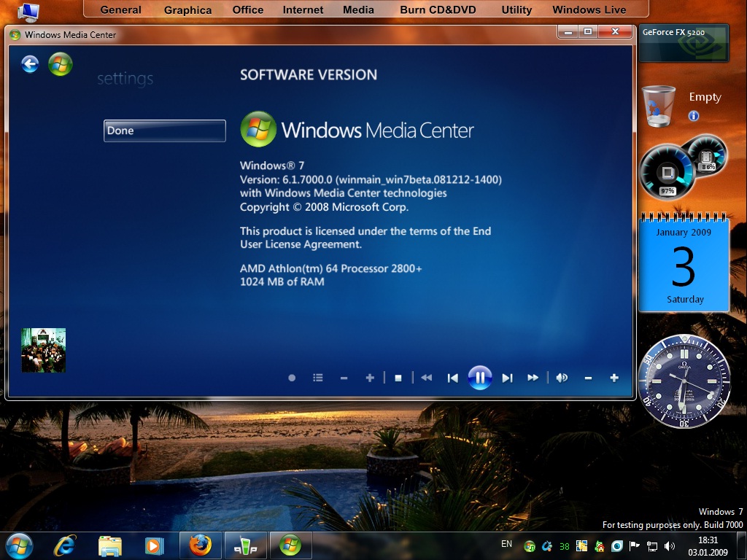Rewind with the double-left arrow button
747x560 pixels.
coord(426,378)
